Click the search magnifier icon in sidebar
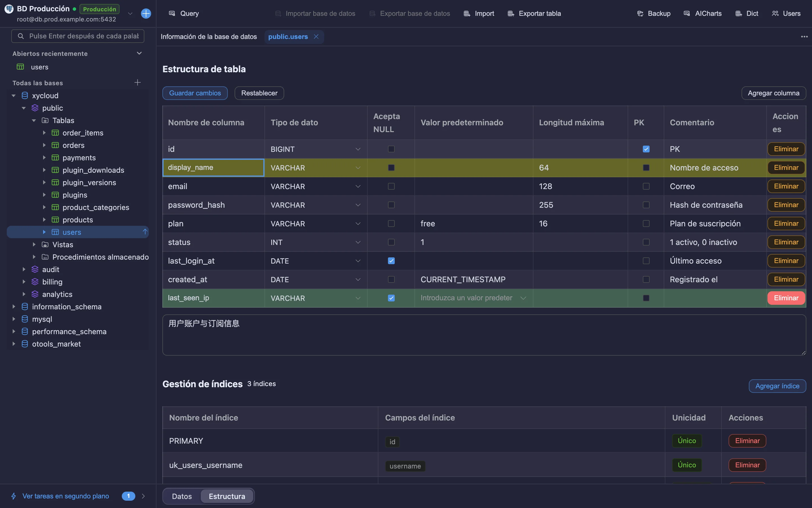812x508 pixels. pyautogui.click(x=21, y=36)
